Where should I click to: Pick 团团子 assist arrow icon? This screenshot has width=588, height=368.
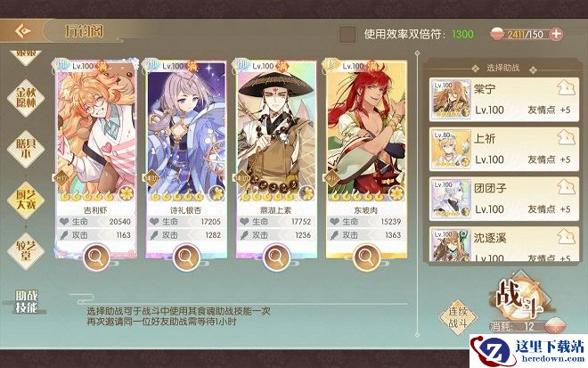pos(566,187)
